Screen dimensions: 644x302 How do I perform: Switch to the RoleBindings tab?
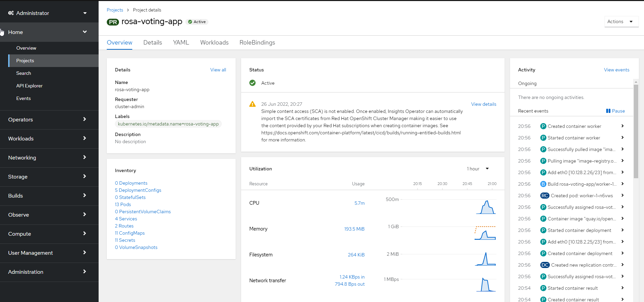tap(257, 43)
